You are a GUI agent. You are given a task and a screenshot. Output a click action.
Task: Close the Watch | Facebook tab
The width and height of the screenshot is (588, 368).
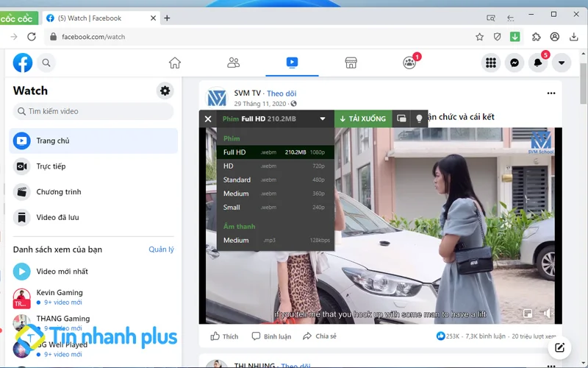(x=153, y=18)
